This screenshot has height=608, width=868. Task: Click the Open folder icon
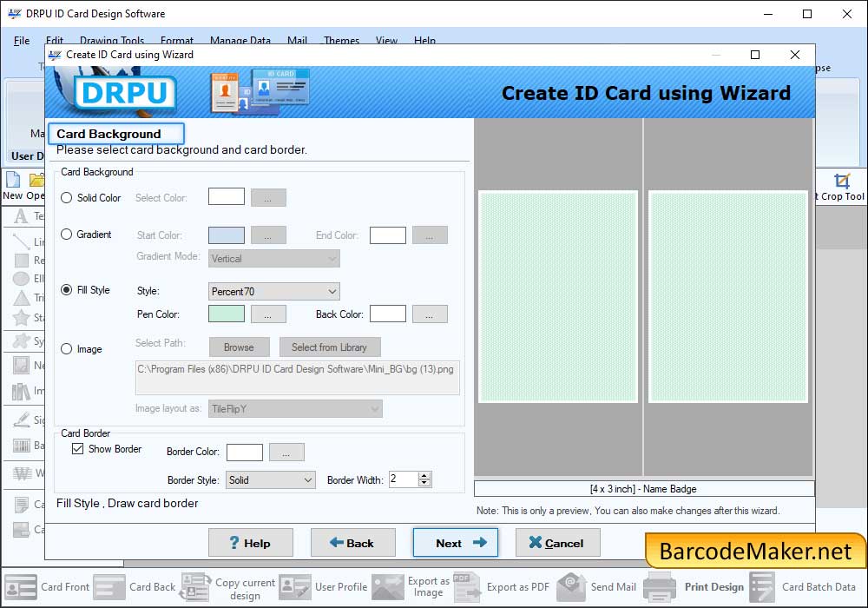(x=36, y=180)
